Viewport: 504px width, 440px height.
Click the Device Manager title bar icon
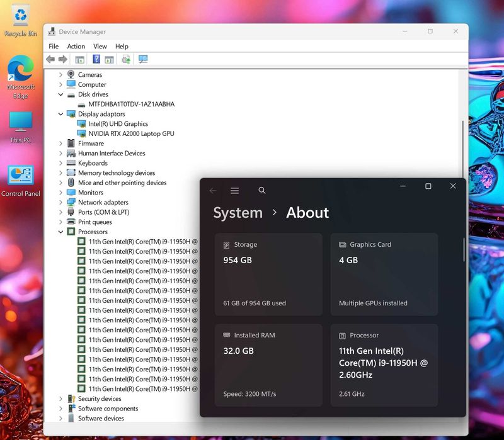point(52,31)
